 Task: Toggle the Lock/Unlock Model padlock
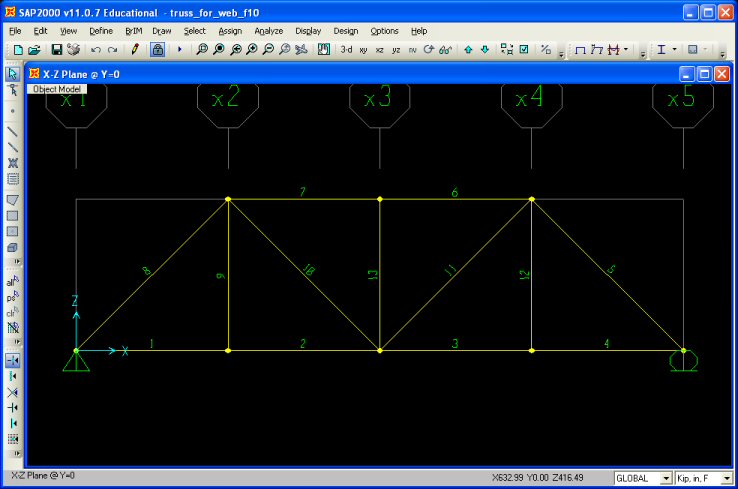tap(158, 49)
